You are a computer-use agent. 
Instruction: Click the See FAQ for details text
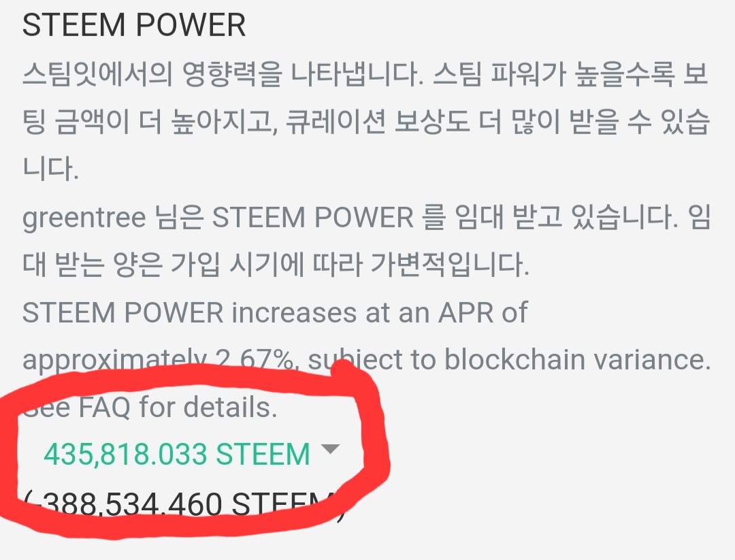click(x=150, y=407)
